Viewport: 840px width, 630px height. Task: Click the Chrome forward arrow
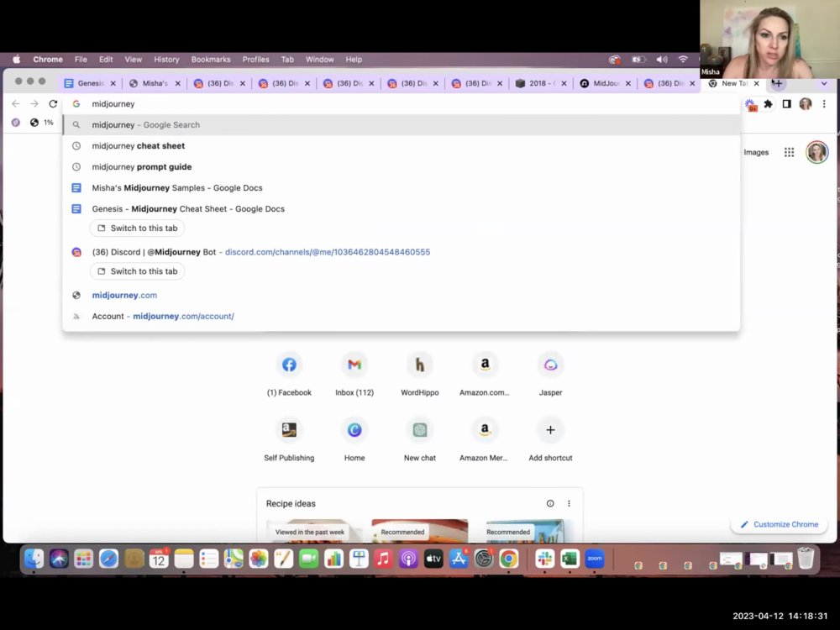[34, 104]
